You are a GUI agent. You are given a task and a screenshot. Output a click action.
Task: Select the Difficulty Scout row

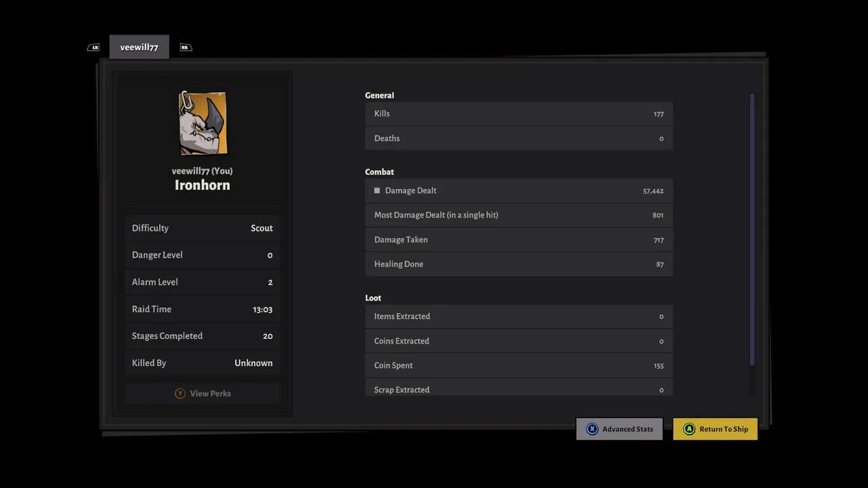pos(202,228)
